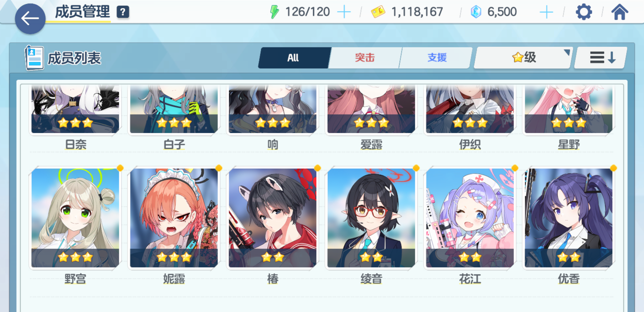Open the settings gear icon
644x312 pixels.
[584, 12]
